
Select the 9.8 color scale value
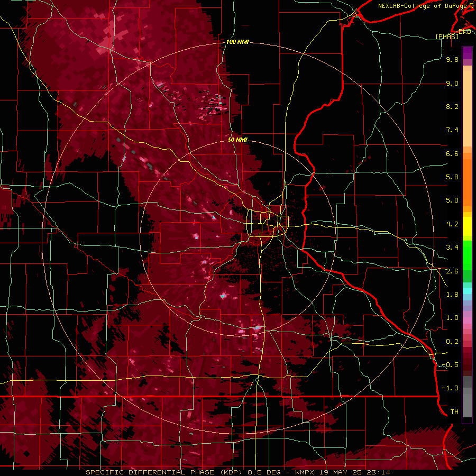pos(452,60)
